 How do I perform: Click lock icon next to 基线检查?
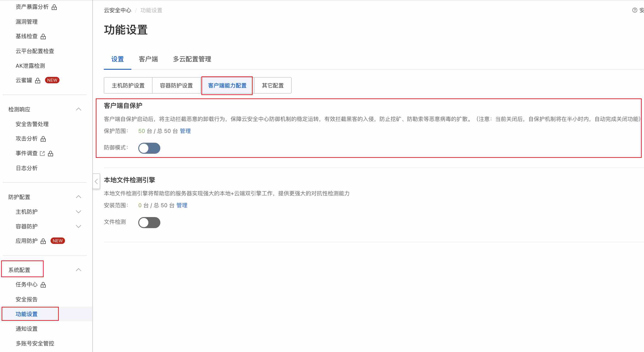tap(43, 37)
